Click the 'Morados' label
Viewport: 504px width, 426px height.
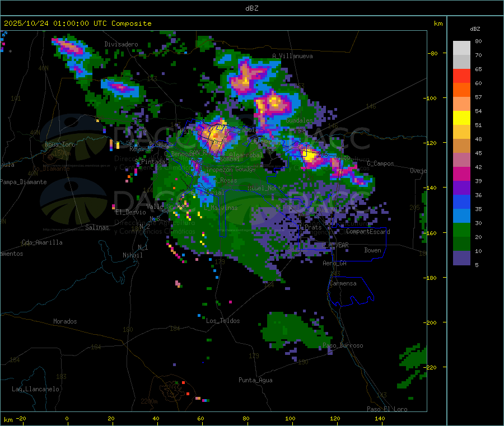tap(66, 321)
